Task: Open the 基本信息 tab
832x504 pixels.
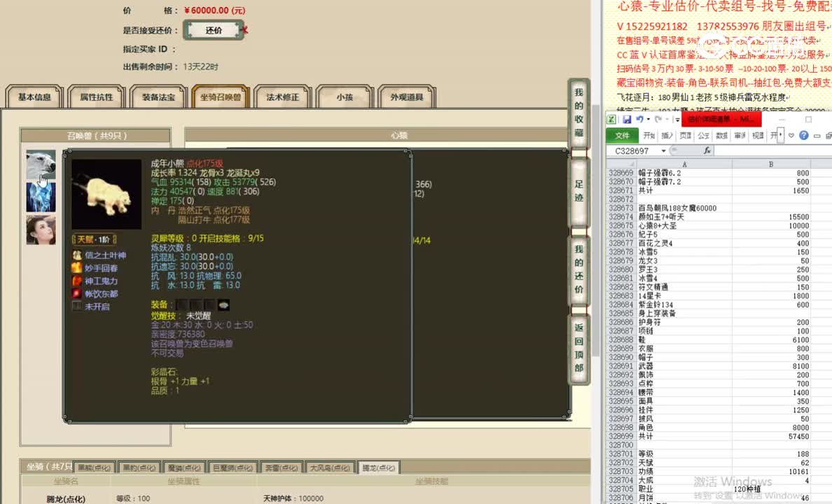Action: [x=34, y=97]
